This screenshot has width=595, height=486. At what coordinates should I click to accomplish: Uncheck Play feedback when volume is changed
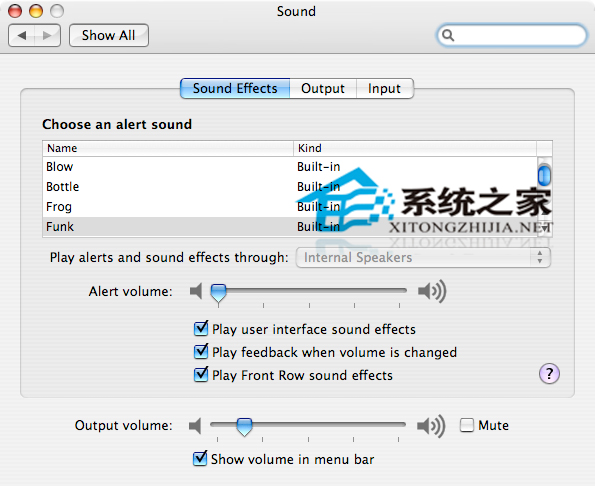(x=201, y=352)
